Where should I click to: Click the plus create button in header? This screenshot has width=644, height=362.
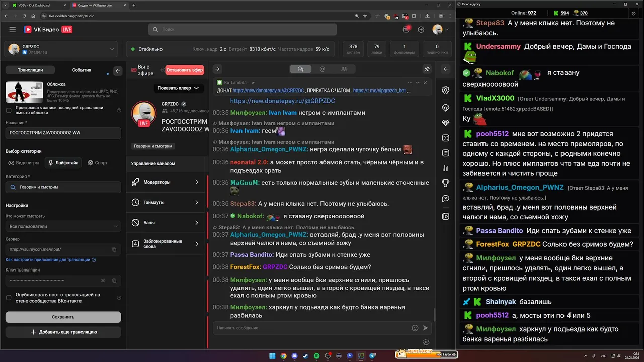(x=421, y=30)
